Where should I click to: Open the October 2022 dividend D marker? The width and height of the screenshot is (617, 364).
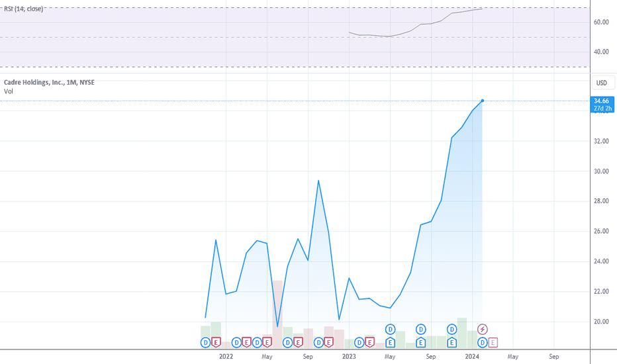[x=318, y=343]
